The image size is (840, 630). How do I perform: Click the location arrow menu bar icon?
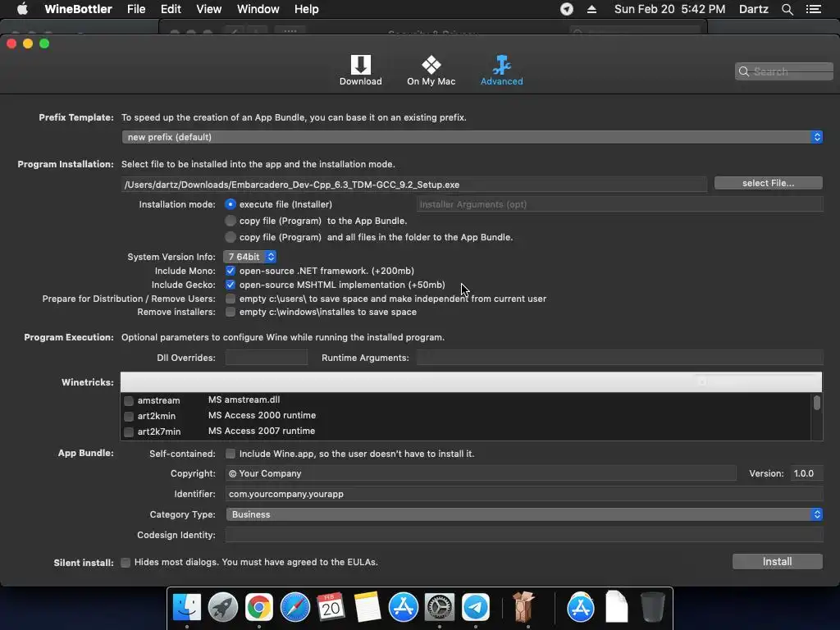point(567,9)
